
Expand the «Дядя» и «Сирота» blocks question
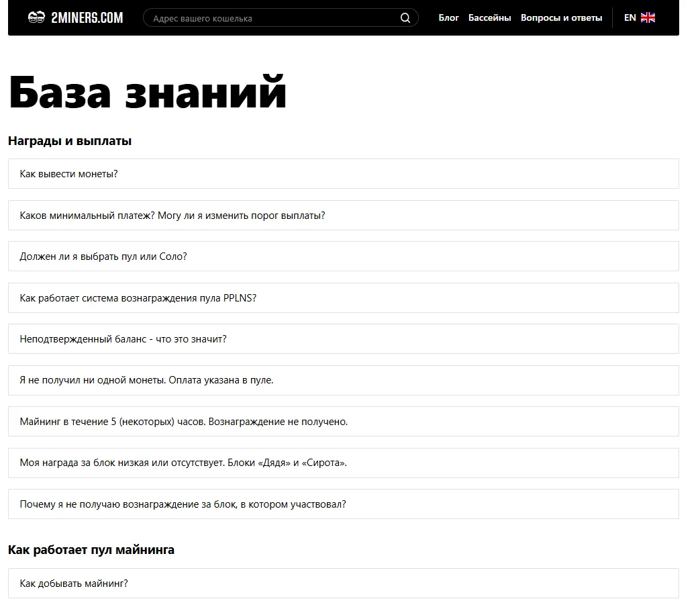point(344,463)
